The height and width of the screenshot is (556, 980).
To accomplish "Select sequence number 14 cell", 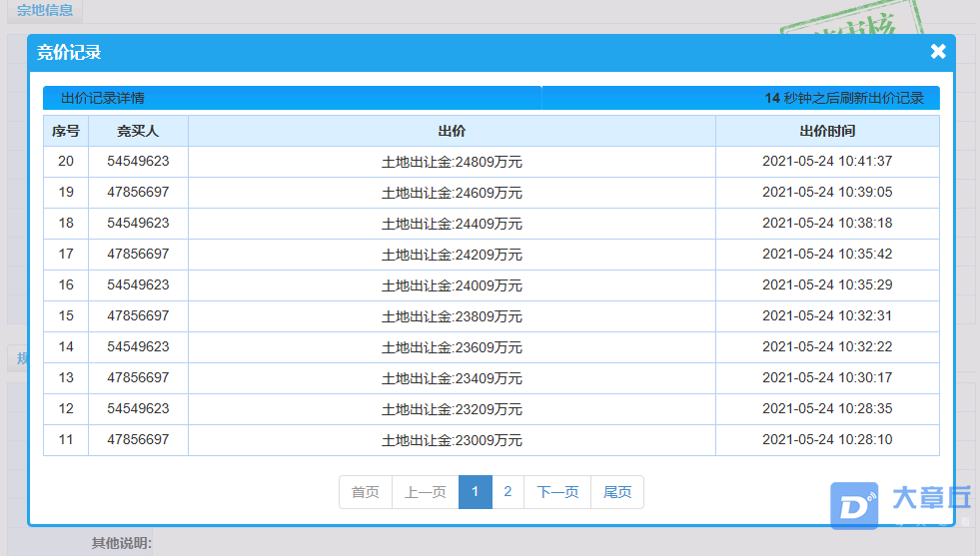I will coord(66,346).
